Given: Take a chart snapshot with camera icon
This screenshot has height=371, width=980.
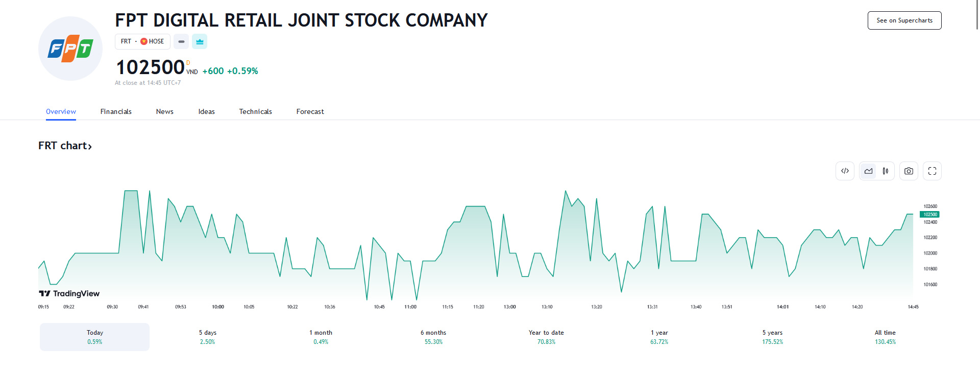Looking at the screenshot, I should coord(909,171).
